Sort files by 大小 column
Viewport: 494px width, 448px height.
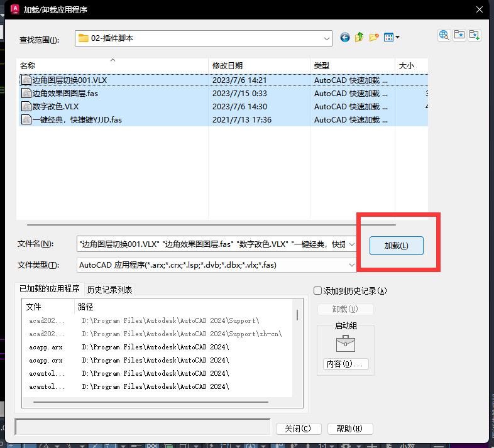pyautogui.click(x=412, y=65)
